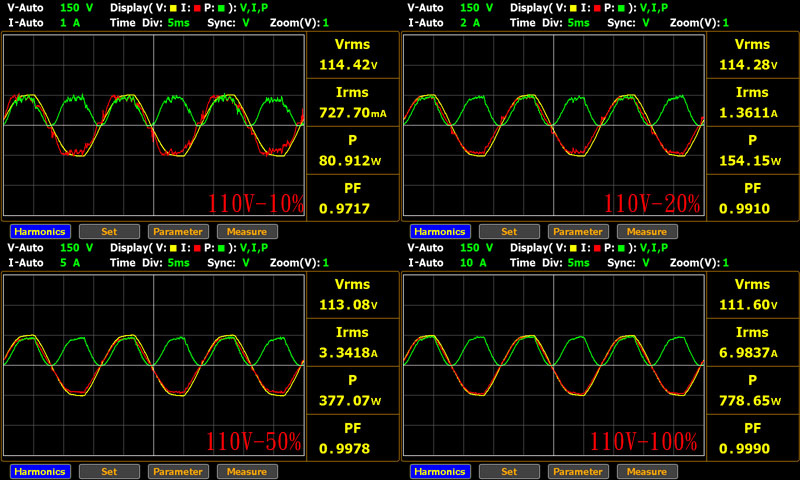This screenshot has width=800, height=480.
Task: Select Measure in the 110V-10% screen
Action: click(x=247, y=232)
